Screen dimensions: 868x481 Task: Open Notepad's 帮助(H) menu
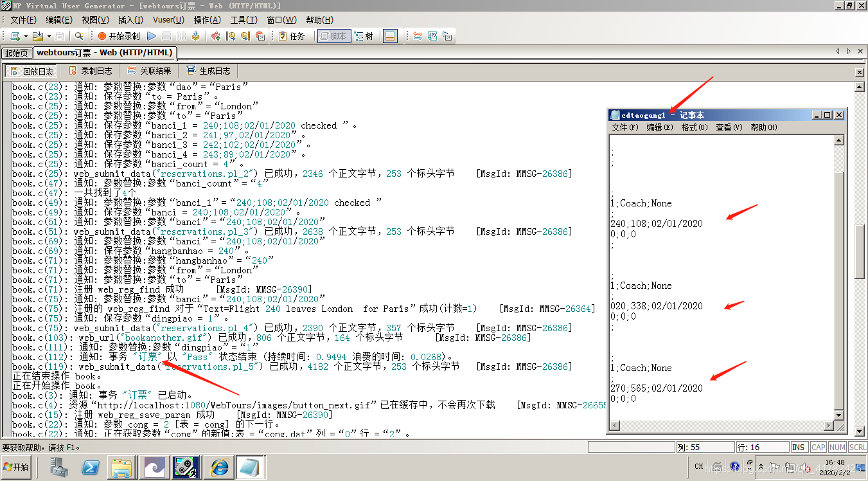764,127
